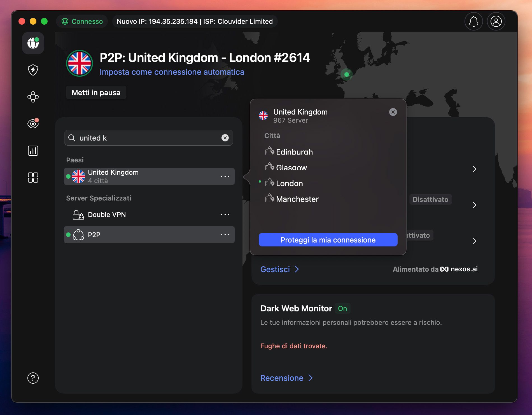532x415 pixels.
Task: Click Proteggi la mia connessione button
Action: click(x=328, y=240)
